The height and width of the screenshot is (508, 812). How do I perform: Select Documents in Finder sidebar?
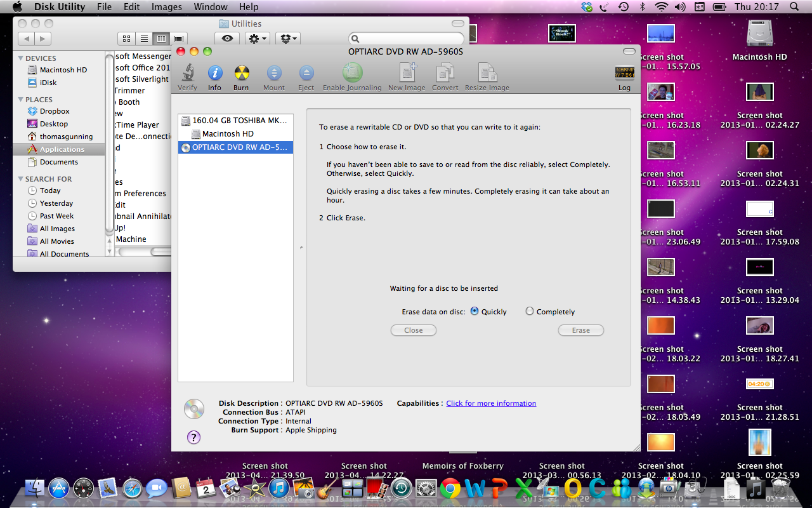(x=58, y=162)
